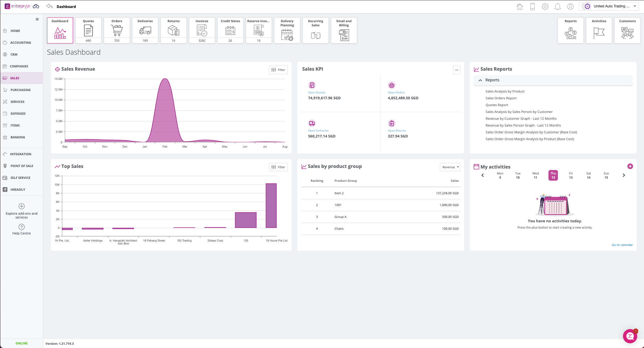The width and height of the screenshot is (644, 348).
Task: Open the Quotes module tile
Action: click(x=88, y=30)
